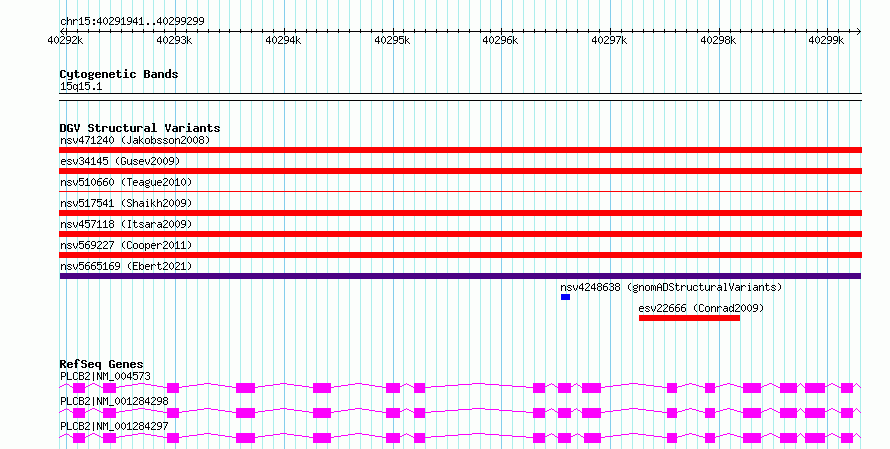The image size is (890, 449).
Task: Click the first exon of PLCB2|NM_001284297
Action: pos(79,438)
